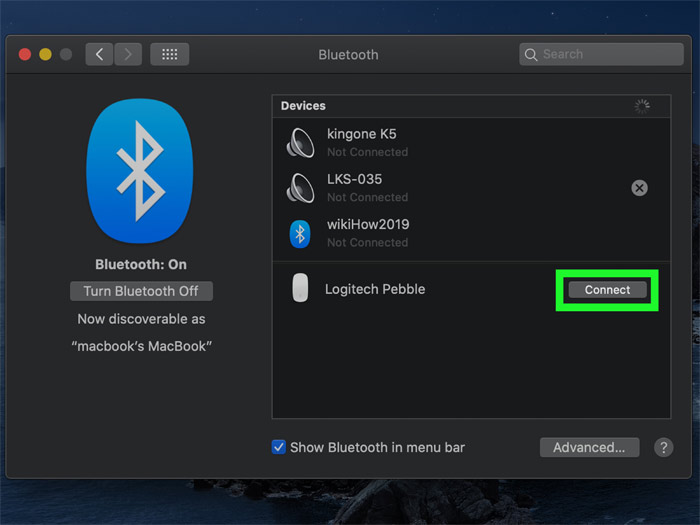Click the magnifying glass in Search
Image resolution: width=700 pixels, height=525 pixels.
coord(531,54)
